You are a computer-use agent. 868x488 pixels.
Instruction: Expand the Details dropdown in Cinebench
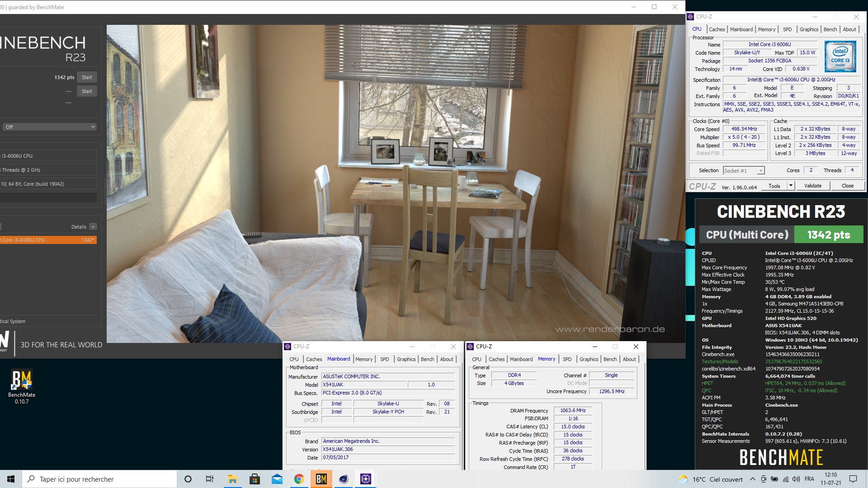tap(93, 227)
